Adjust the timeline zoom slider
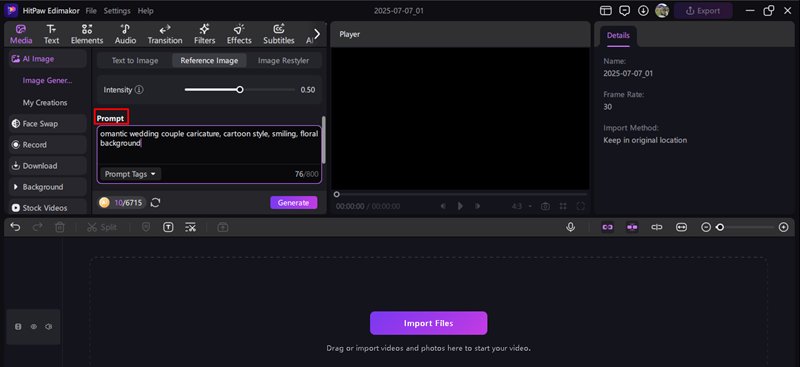This screenshot has width=800, height=367. pos(720,227)
